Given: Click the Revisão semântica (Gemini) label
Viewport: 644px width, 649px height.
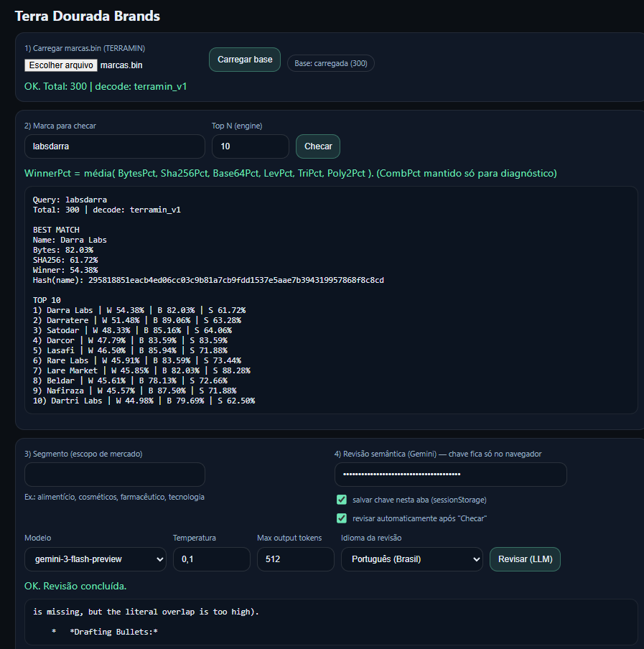Looking at the screenshot, I should pos(438,454).
